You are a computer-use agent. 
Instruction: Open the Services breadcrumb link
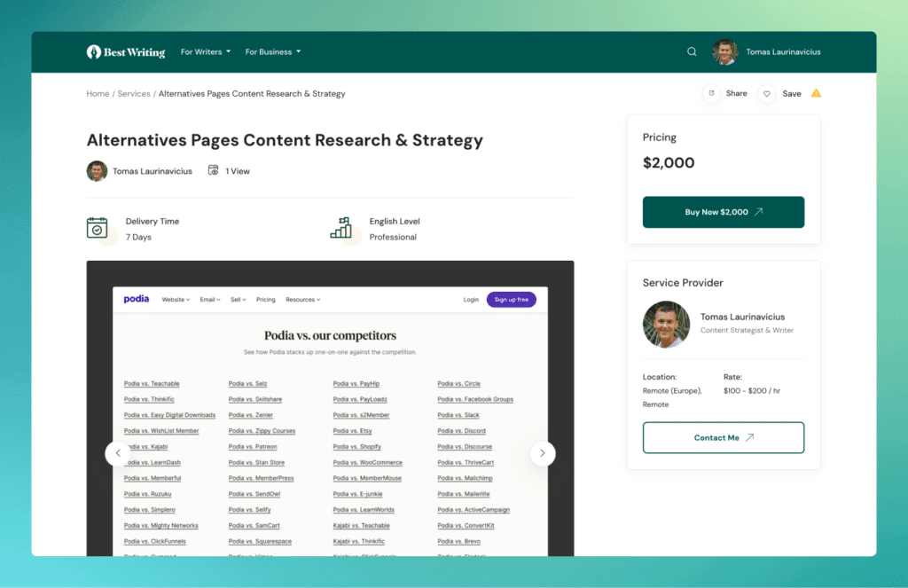coord(134,93)
